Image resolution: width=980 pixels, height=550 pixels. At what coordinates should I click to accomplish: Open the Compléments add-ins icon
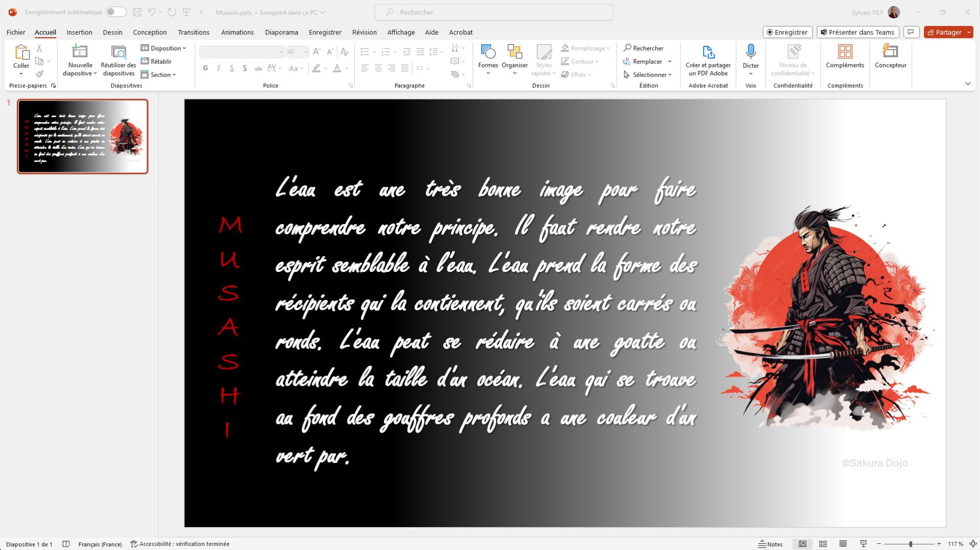pos(845,52)
